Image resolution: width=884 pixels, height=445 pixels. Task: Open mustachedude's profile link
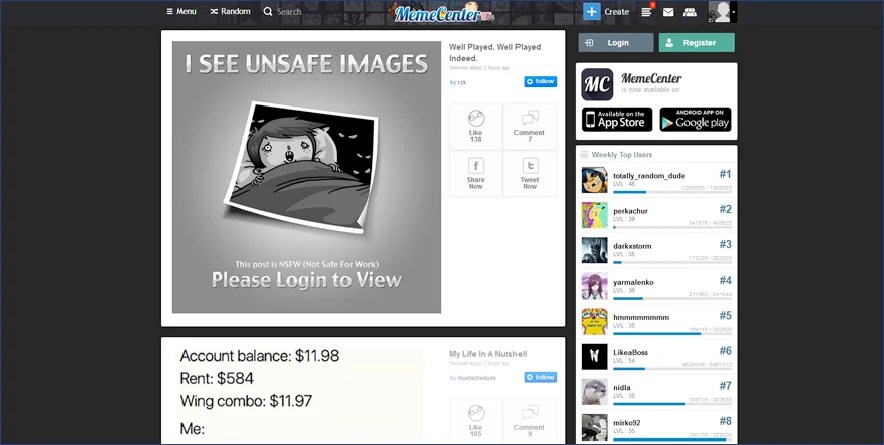476,378
